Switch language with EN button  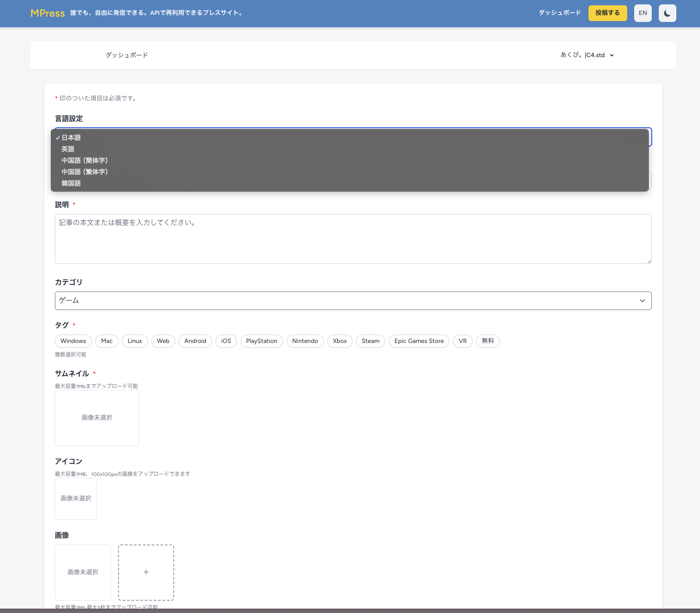[643, 13]
